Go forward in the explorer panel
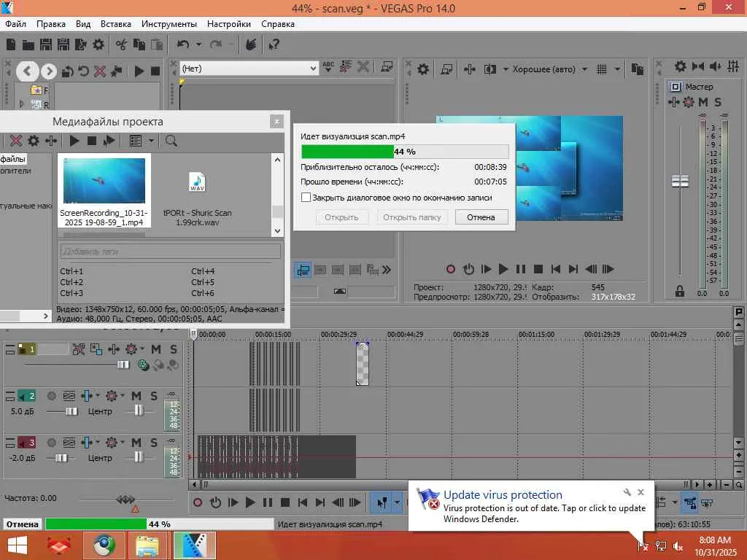The height and width of the screenshot is (560, 747). [x=48, y=71]
